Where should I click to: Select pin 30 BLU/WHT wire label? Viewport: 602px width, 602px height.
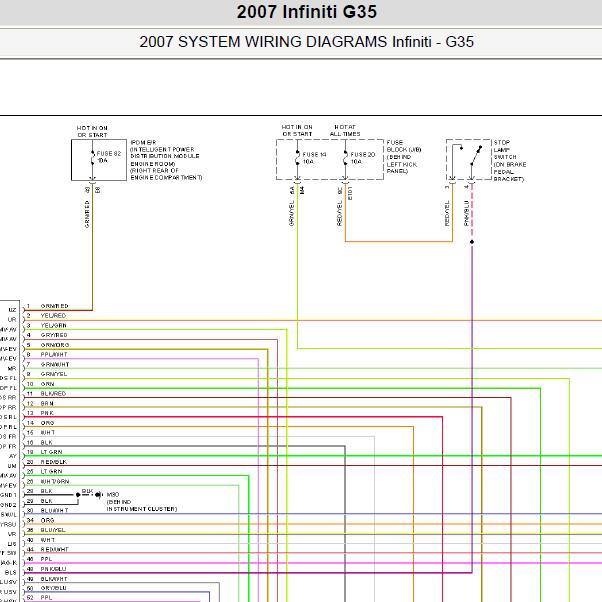(54, 511)
